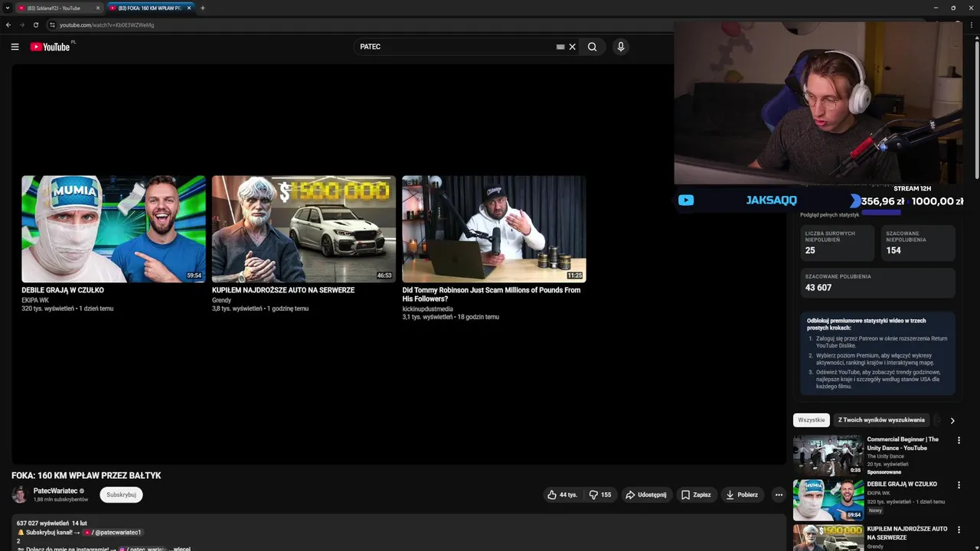Screen dimensions: 980x551
Task: Expand description with ...więcej
Action: pos(179,549)
